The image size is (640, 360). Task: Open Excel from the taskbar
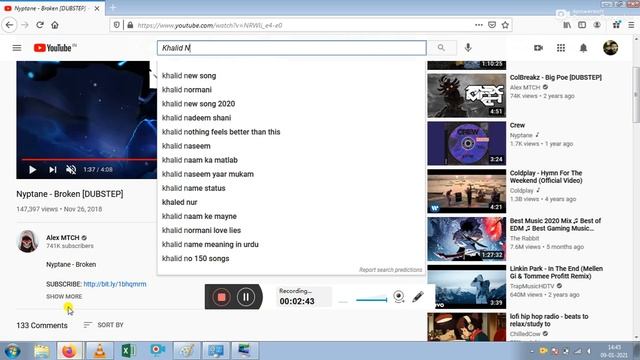pos(128,351)
